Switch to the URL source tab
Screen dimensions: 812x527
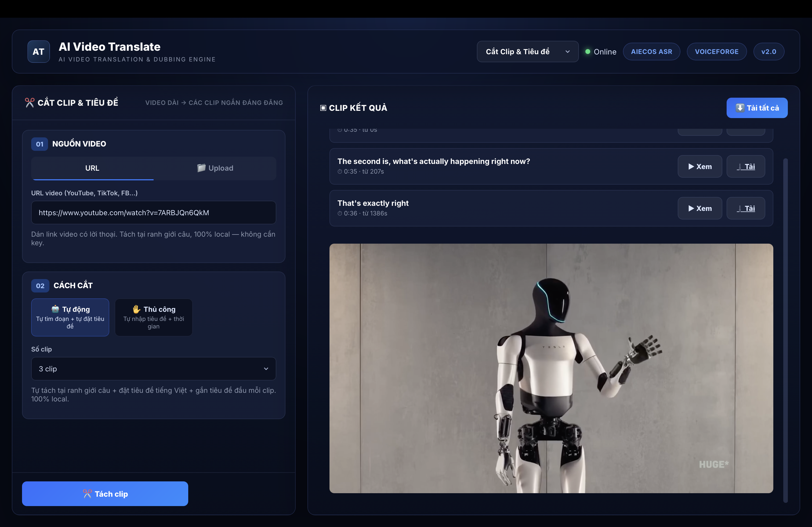[92, 168]
